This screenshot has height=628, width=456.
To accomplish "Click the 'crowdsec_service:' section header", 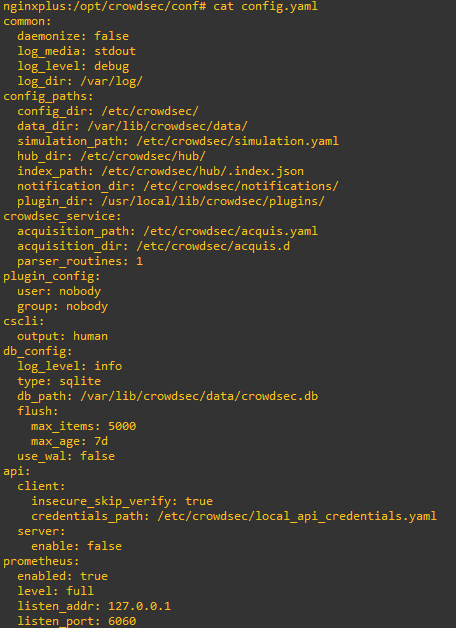I will [62, 216].
